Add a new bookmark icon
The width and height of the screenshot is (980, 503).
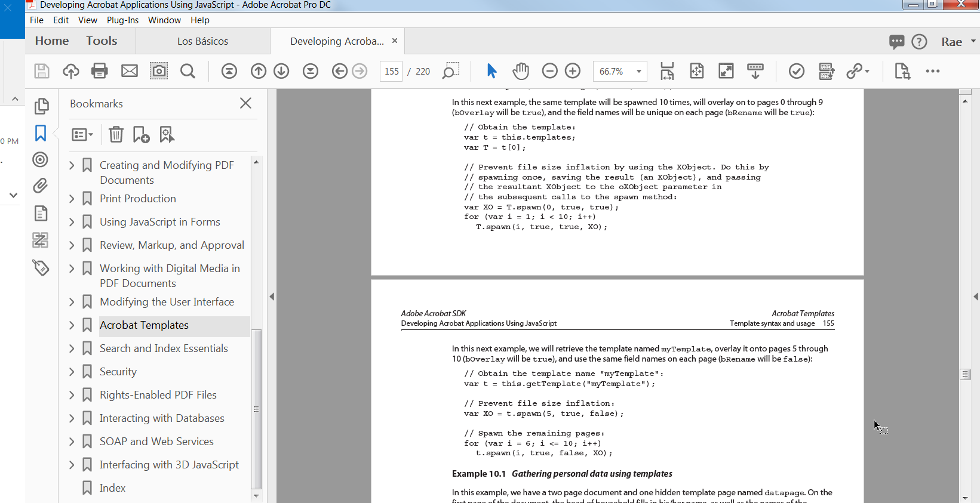click(141, 135)
